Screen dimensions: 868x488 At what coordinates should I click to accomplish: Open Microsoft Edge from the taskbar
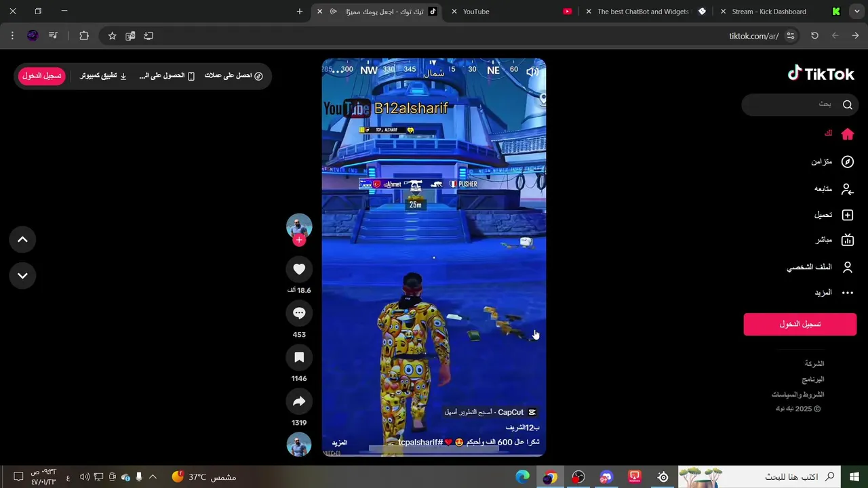click(x=522, y=477)
